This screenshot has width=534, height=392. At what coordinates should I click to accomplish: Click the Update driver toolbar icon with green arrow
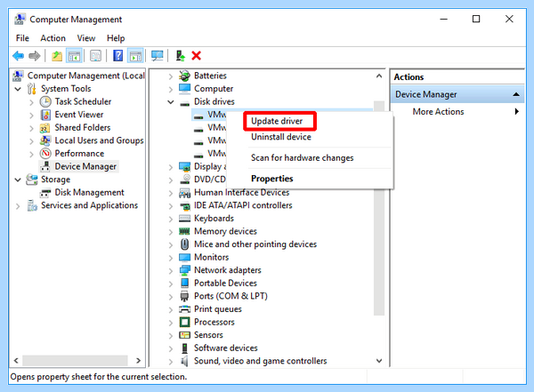tap(180, 55)
